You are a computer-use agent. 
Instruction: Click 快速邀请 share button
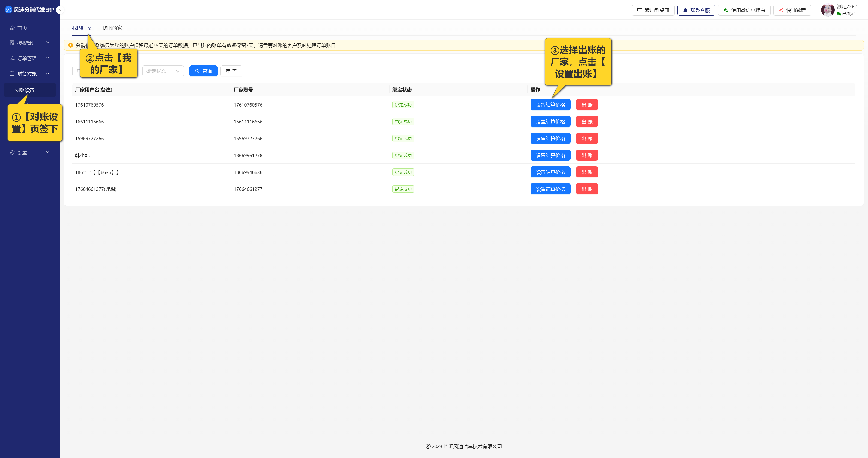pos(792,10)
